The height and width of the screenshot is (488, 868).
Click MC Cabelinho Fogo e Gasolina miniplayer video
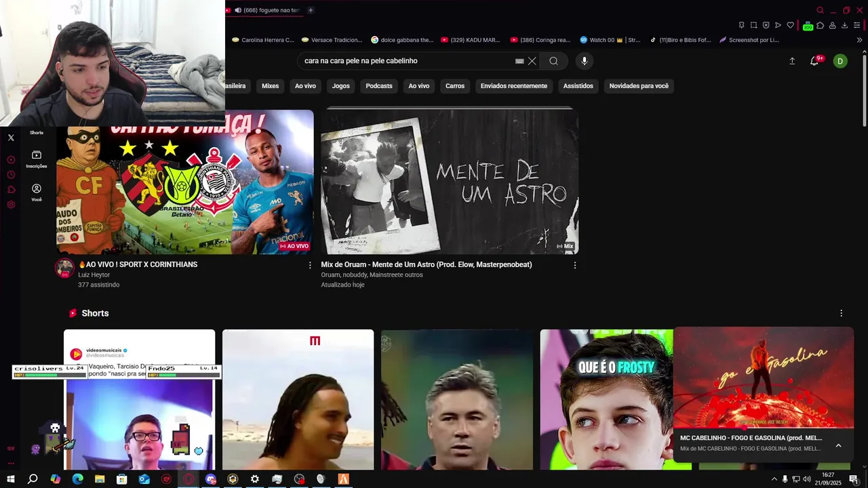click(763, 378)
